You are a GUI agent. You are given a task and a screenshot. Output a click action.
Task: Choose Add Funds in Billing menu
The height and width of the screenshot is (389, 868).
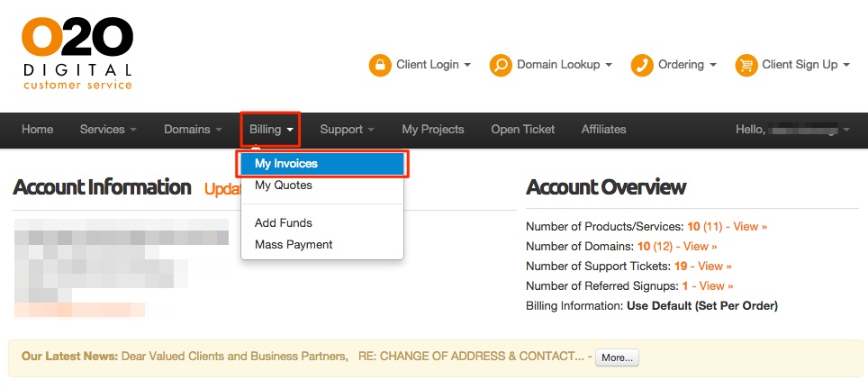[x=322, y=223]
